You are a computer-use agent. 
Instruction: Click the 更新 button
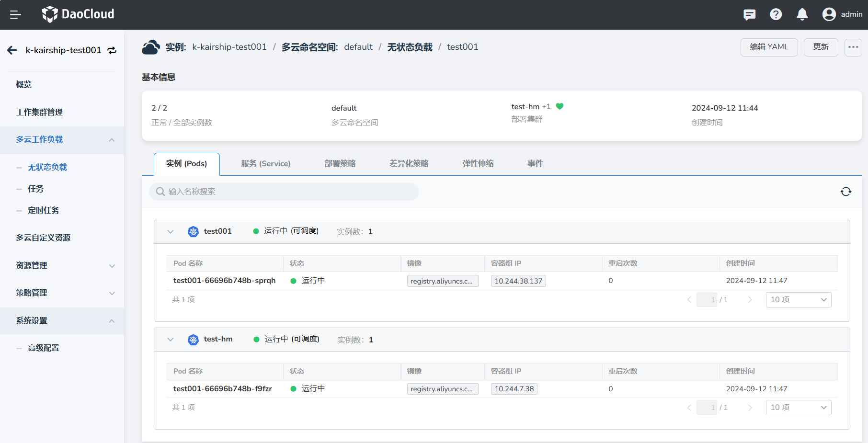pos(820,47)
